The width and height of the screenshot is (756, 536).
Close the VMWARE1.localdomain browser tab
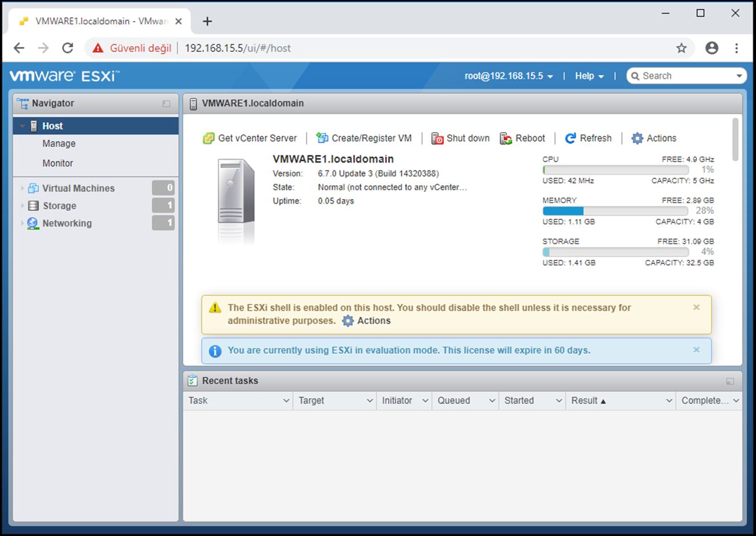pos(178,21)
